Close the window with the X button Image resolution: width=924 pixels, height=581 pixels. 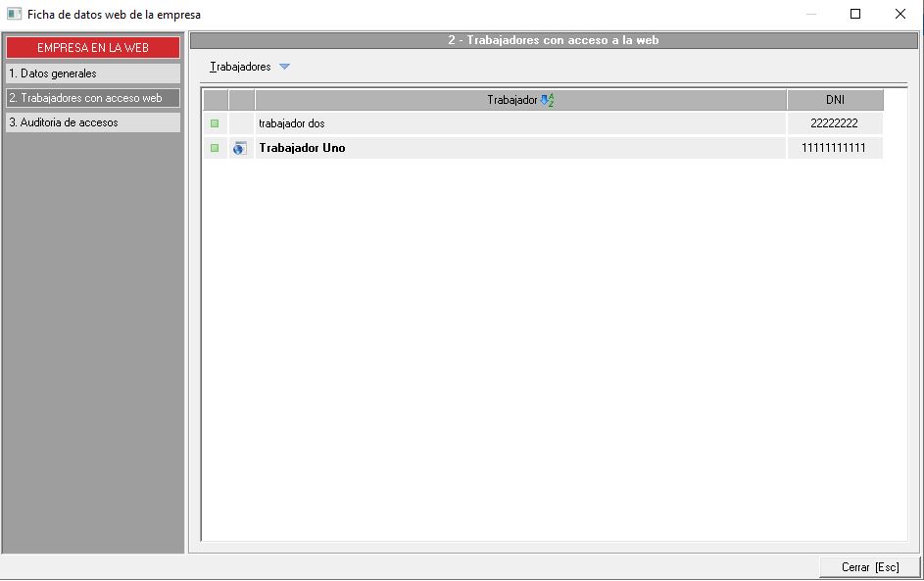(900, 14)
